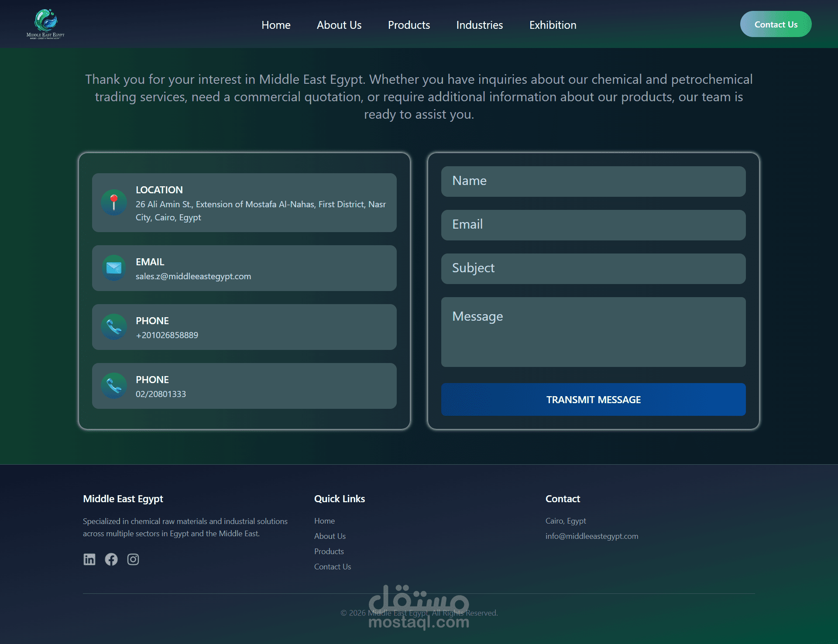Follow the footer Home quick link
Screen dimensions: 838x644
[324, 521]
